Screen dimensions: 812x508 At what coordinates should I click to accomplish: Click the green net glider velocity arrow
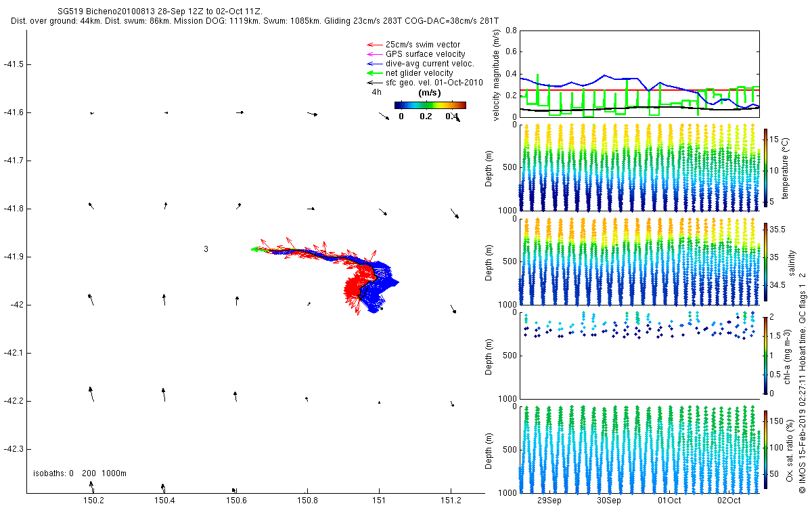click(x=374, y=72)
